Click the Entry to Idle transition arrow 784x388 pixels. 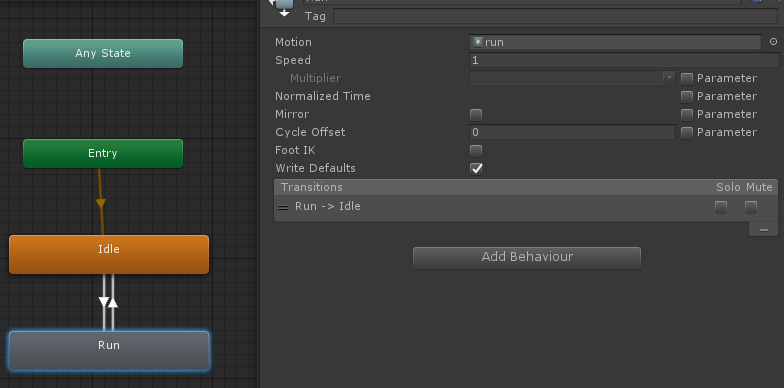100,204
